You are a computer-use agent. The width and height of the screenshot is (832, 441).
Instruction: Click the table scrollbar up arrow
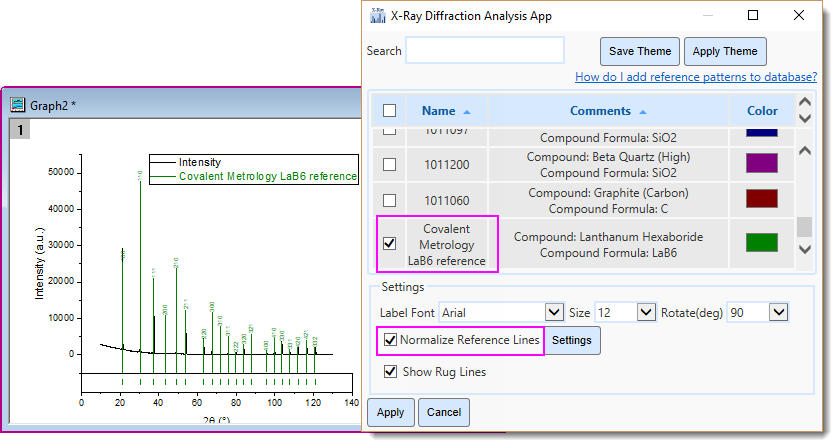(x=804, y=151)
